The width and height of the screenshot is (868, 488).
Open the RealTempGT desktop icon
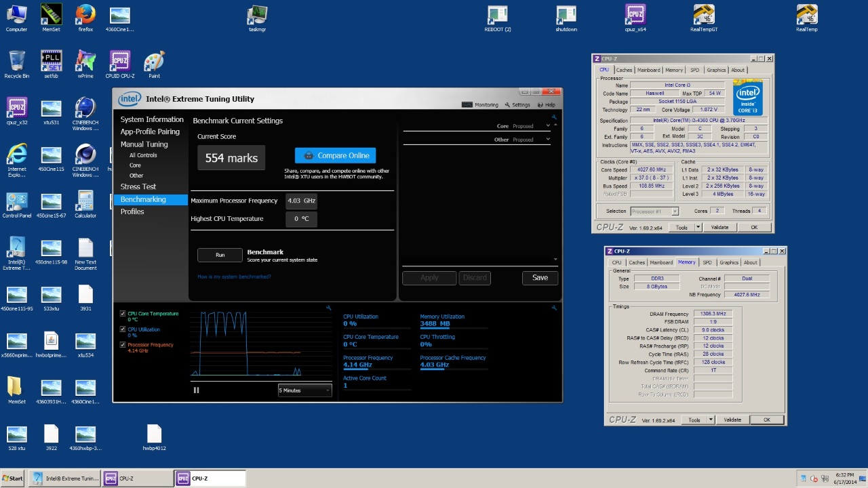[x=704, y=18]
